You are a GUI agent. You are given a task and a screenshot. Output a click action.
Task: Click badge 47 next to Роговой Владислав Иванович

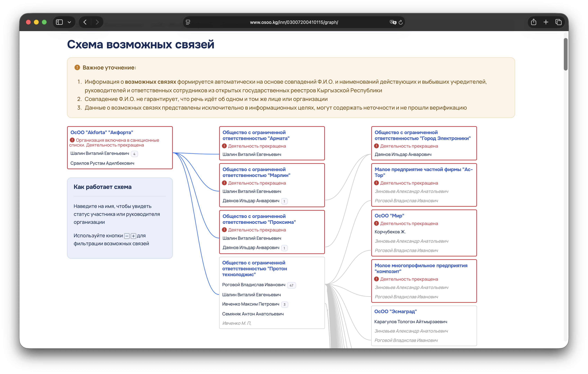(292, 285)
